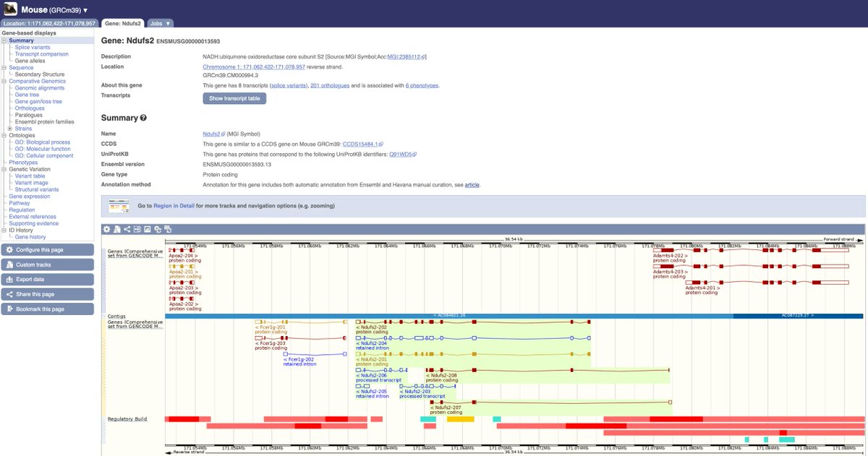Click the help icon beside Summary heading
This screenshot has width=868, height=456.
click(x=143, y=118)
